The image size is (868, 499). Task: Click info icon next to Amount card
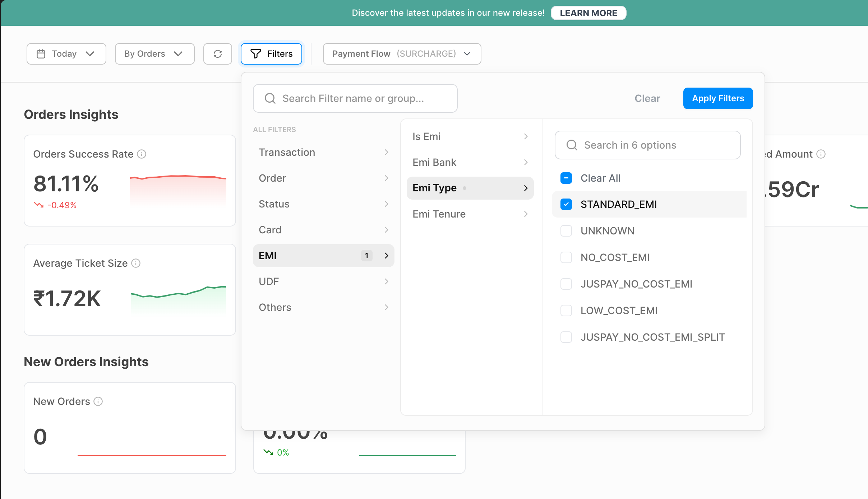point(821,154)
